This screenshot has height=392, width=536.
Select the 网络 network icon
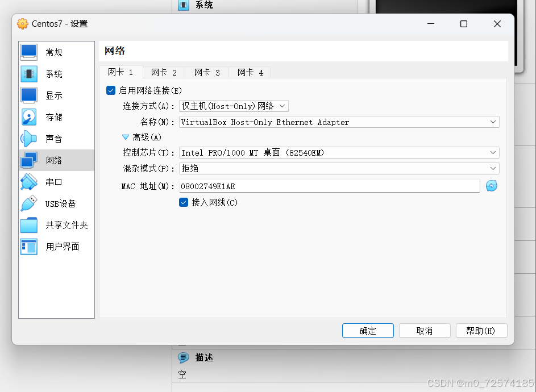[x=29, y=160]
